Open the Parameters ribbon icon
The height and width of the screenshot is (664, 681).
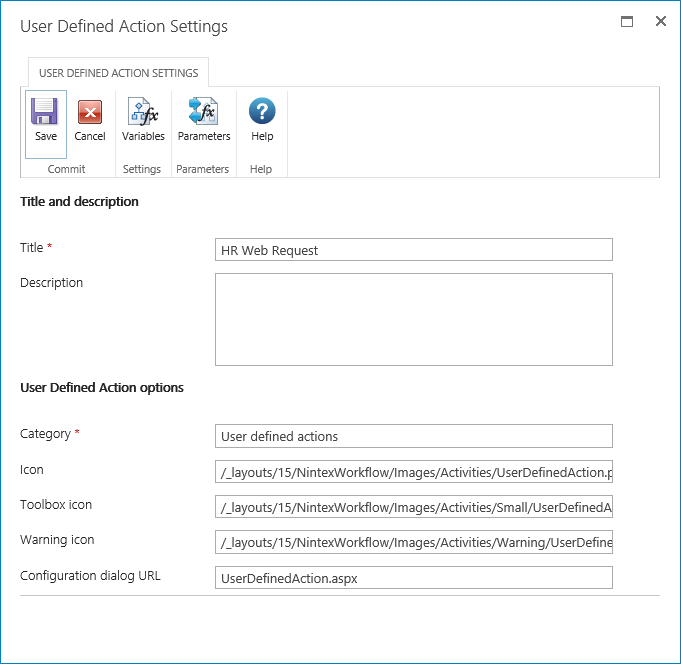coord(204,111)
